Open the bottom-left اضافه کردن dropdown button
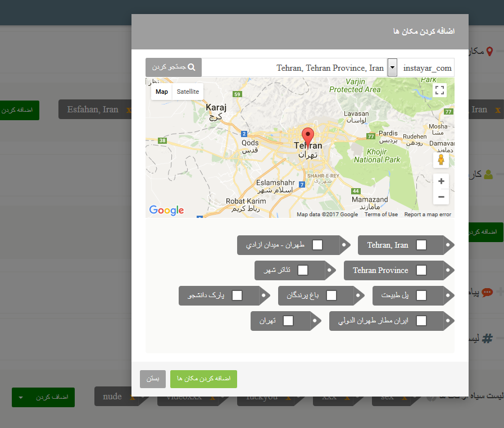This screenshot has width=504, height=428. pos(43,397)
